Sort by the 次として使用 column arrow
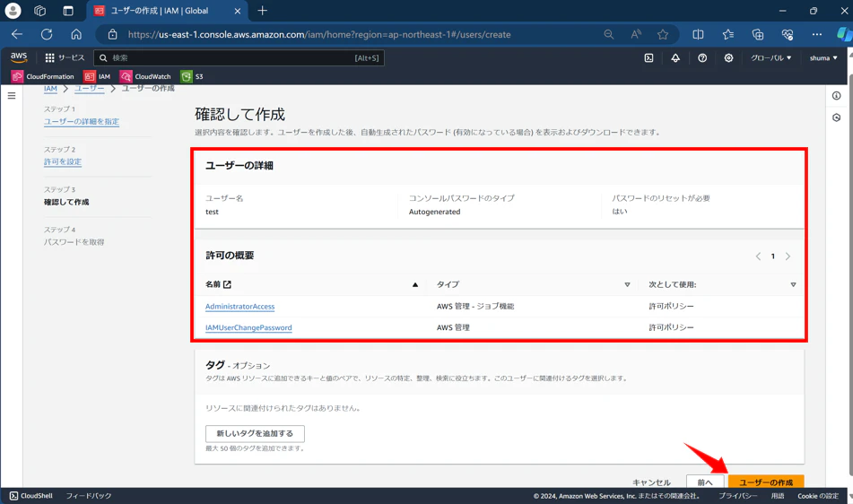Screen dimensions: 853x504 pos(793,284)
